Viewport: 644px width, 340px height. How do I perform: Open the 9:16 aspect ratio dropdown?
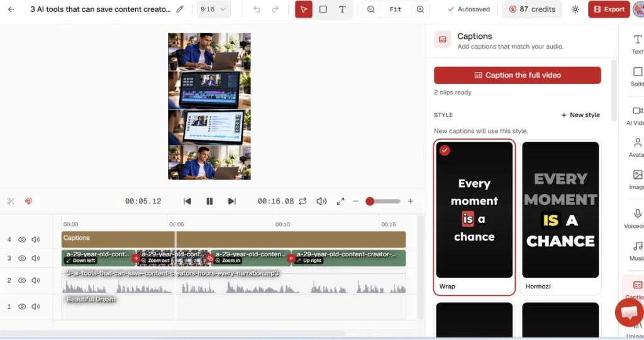214,9
